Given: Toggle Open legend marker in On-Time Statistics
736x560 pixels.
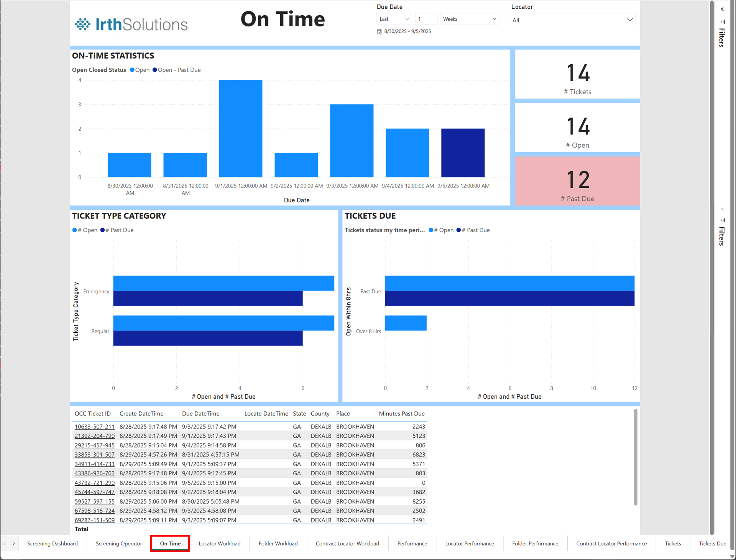Looking at the screenshot, I should 133,70.
